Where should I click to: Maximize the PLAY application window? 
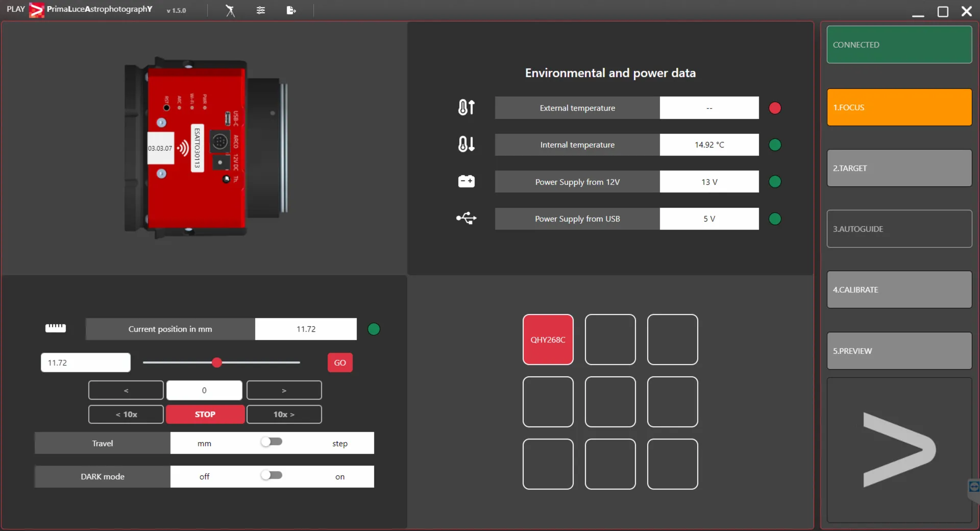coord(943,11)
